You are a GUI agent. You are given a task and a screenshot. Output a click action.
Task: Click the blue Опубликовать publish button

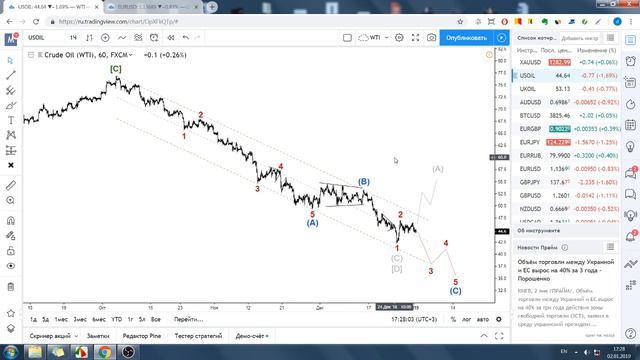tap(466, 38)
